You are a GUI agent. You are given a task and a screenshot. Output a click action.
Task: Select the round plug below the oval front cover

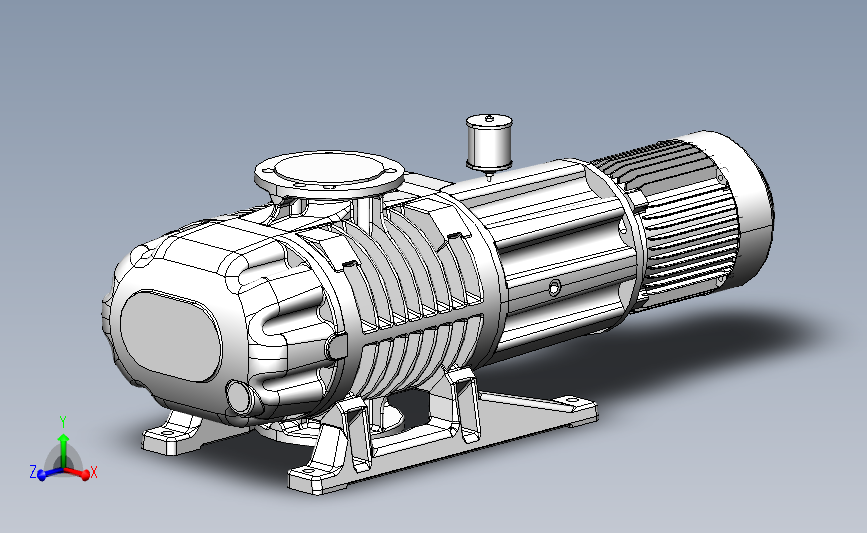(239, 397)
